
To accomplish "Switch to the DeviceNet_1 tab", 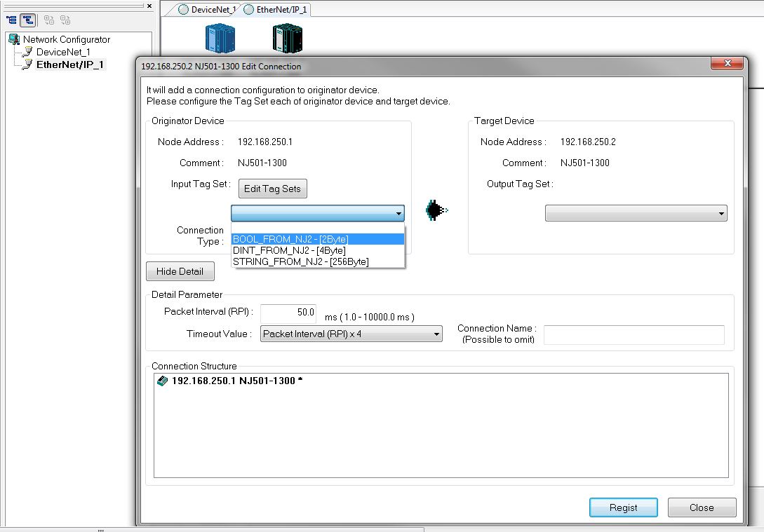I will click(x=208, y=9).
